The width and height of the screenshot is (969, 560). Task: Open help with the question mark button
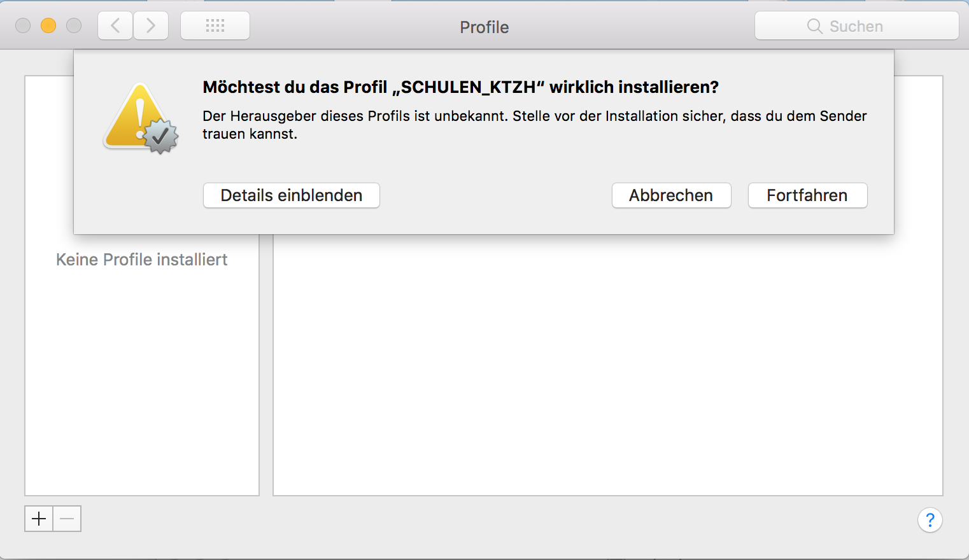(x=930, y=520)
